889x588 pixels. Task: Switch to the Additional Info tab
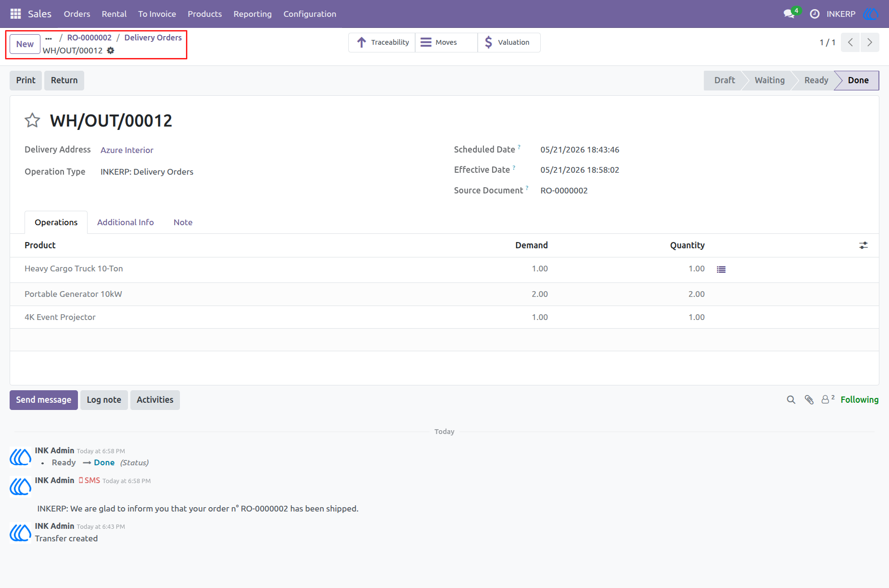pos(126,222)
